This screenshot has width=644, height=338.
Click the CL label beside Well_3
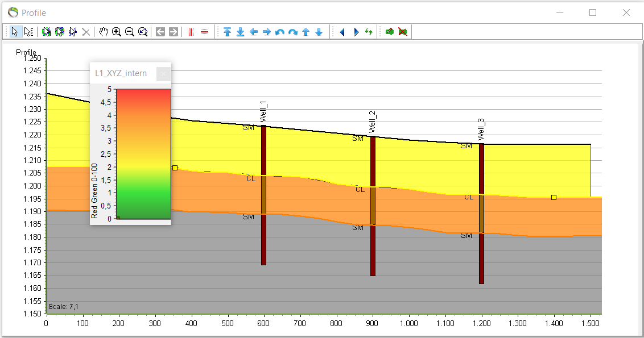[469, 197]
